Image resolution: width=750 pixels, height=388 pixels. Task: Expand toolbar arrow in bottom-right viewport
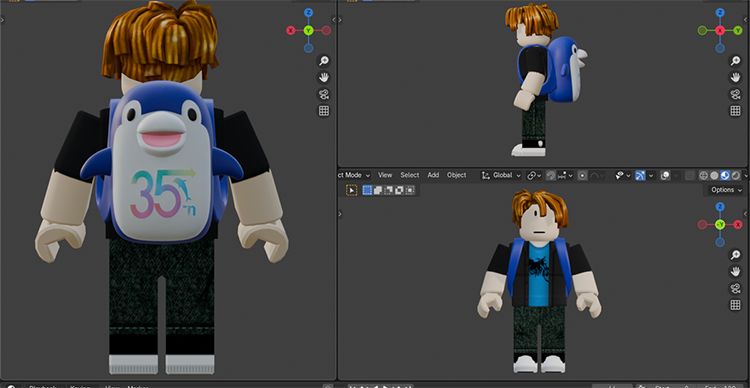point(340,214)
